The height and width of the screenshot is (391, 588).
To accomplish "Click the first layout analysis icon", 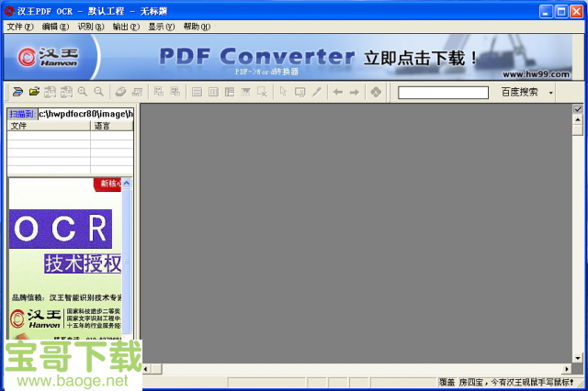I will 159,92.
